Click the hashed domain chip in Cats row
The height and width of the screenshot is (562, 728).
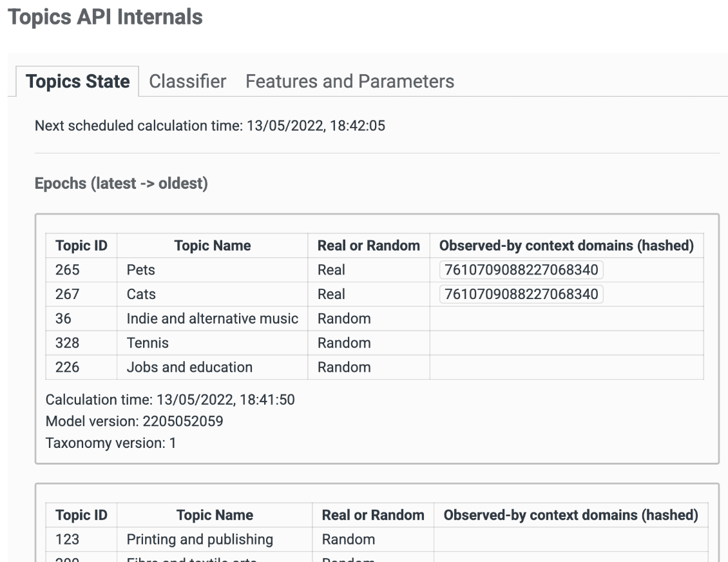click(521, 295)
